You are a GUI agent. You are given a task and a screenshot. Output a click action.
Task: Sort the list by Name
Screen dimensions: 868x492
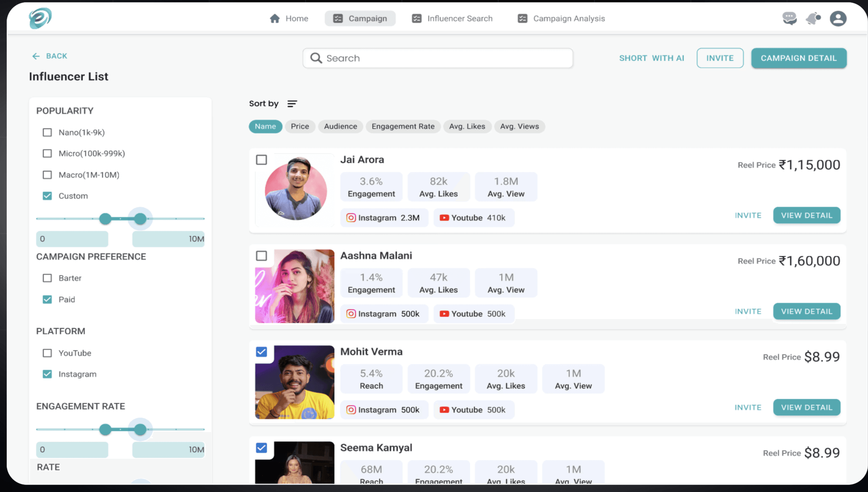point(265,126)
